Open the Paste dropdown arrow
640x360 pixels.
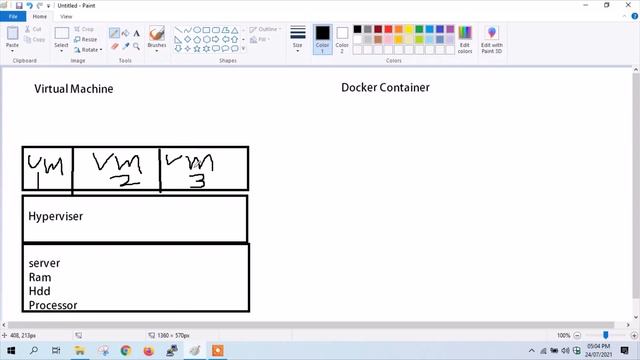tap(12, 51)
